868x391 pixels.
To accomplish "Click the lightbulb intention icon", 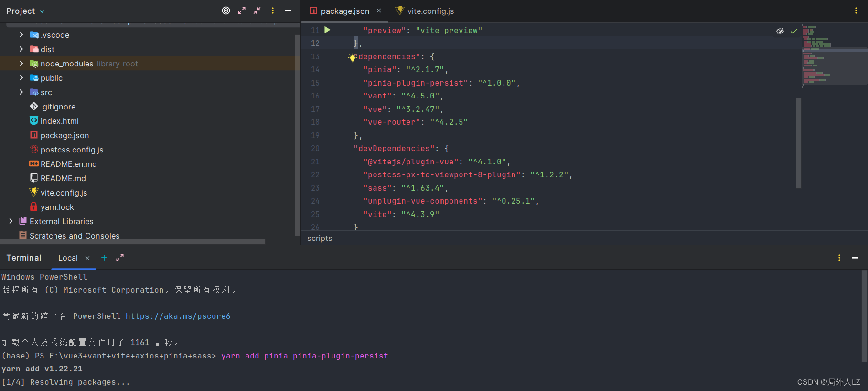I will 353,57.
